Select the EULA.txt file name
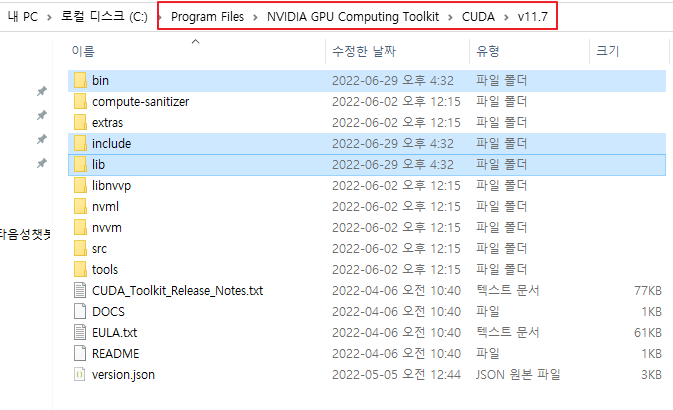Viewport: 673px width, 410px height. coord(115,333)
